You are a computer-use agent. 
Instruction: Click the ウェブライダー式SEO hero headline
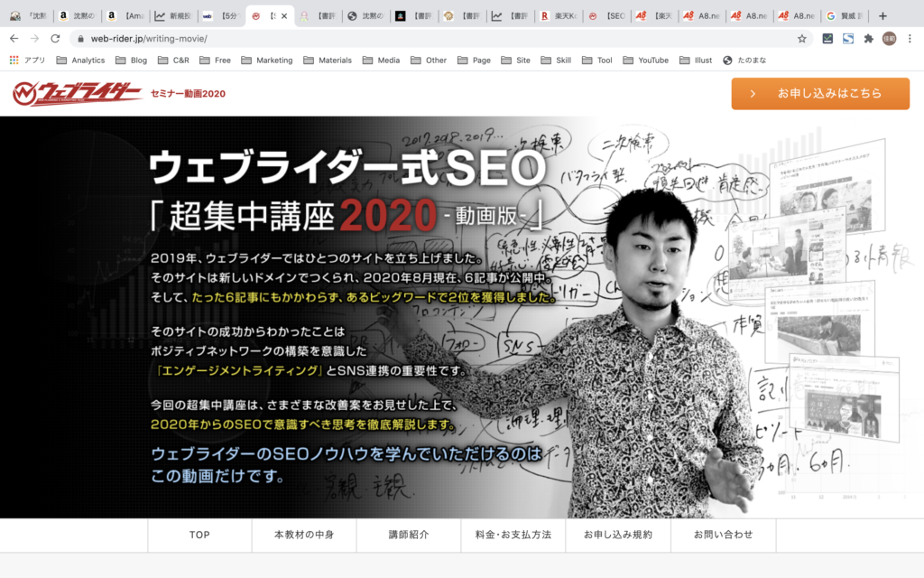[x=347, y=167]
